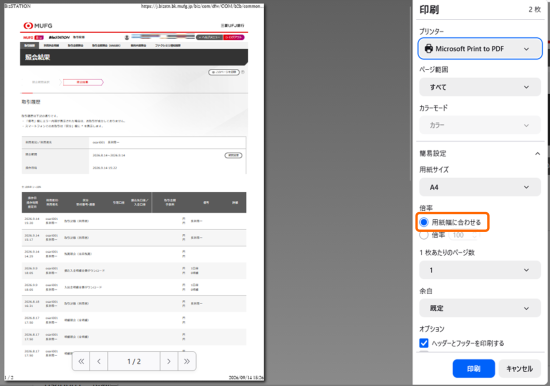The height and width of the screenshot is (386, 550).
Task: Click the printer icon in printer dropdown
Action: click(x=429, y=49)
